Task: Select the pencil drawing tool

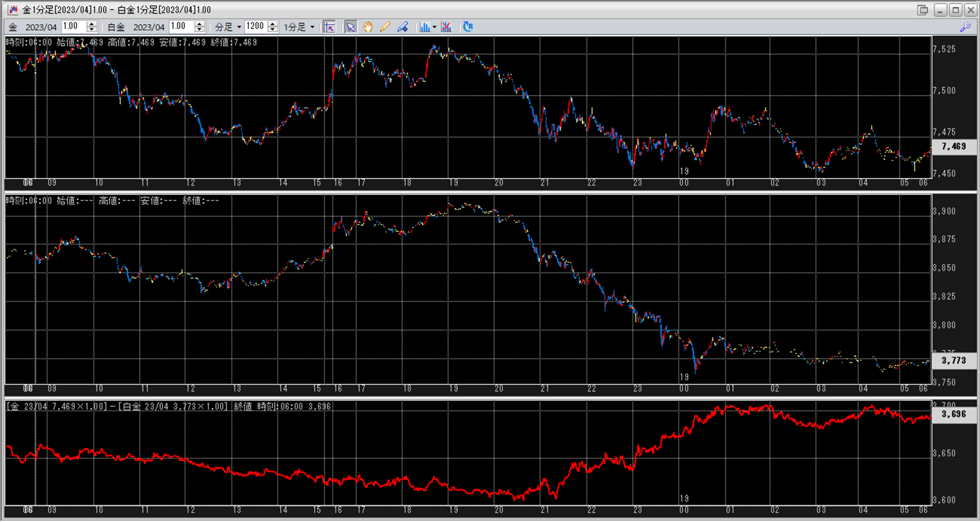Action: [x=385, y=27]
